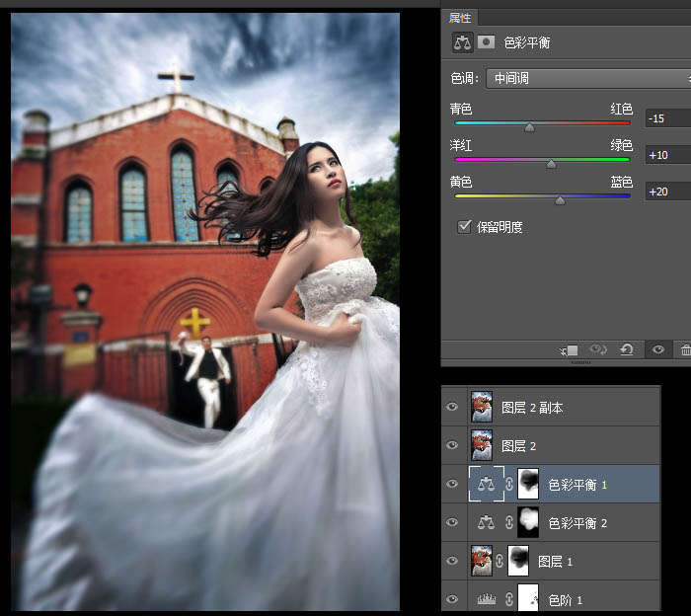Click balance scale icon of 色彩平衡 2 layer
This screenshot has height=616, width=691.
(486, 522)
